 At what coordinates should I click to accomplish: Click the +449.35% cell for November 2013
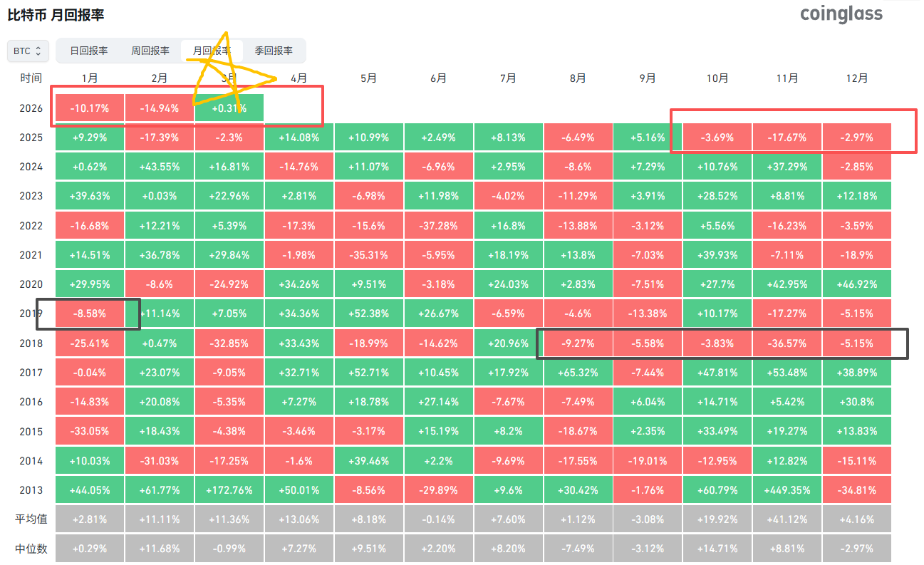click(787, 490)
